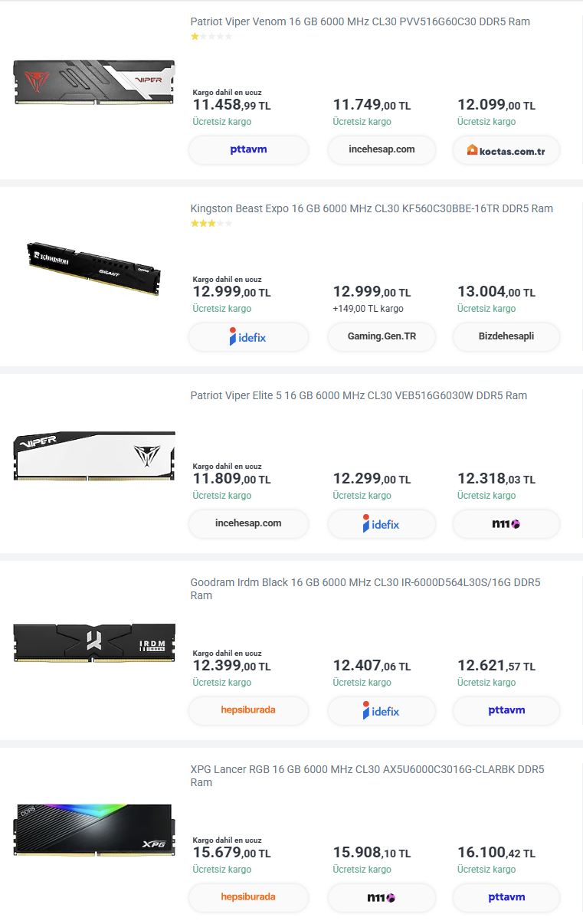Select the 11.809,00 TL price

231,479
